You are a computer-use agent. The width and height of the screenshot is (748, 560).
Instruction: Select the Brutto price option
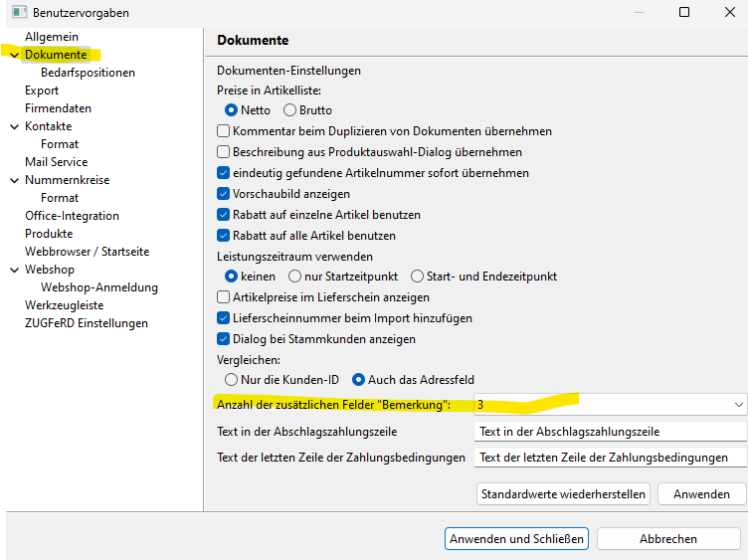(290, 110)
